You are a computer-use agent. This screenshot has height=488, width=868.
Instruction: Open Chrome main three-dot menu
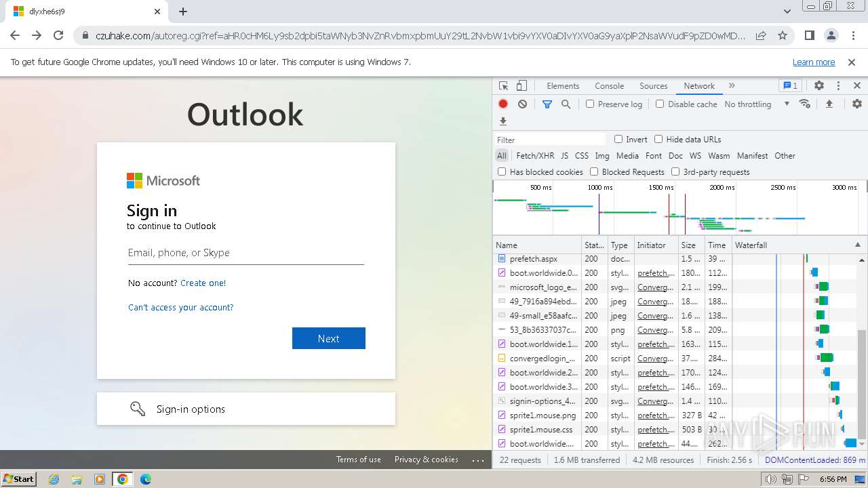pyautogui.click(x=852, y=35)
